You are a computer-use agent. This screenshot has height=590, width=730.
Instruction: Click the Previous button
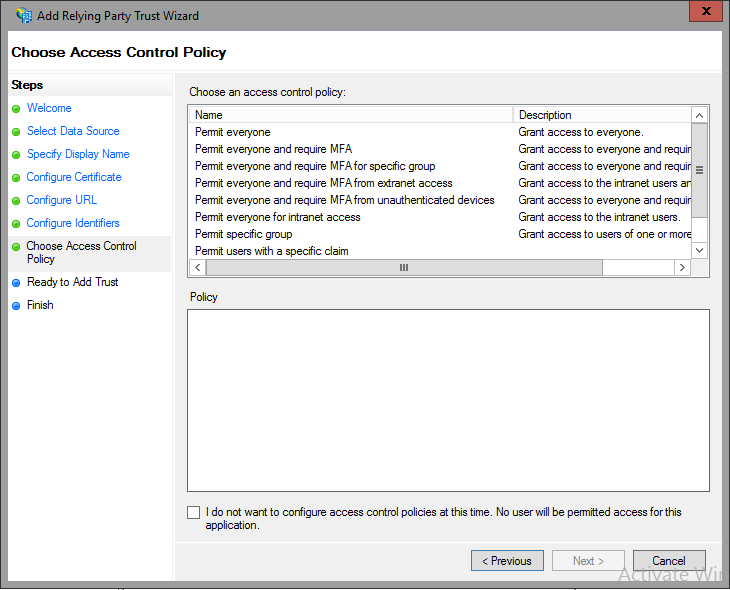(507, 561)
